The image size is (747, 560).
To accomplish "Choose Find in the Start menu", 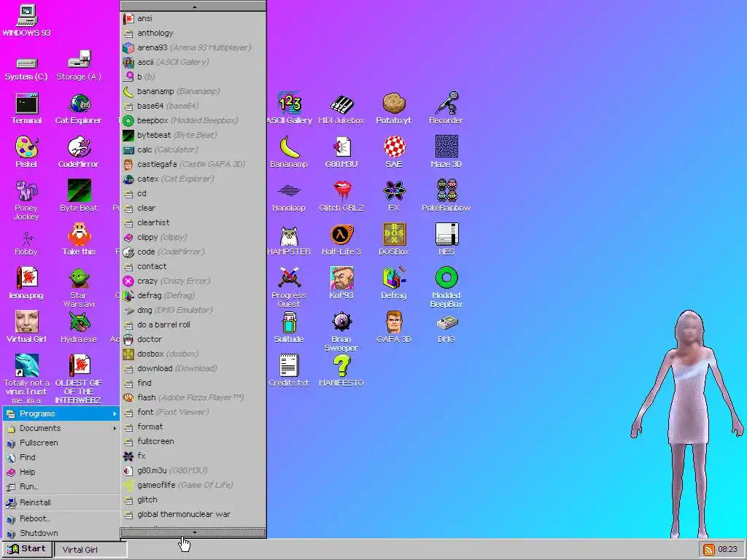I will [61, 457].
